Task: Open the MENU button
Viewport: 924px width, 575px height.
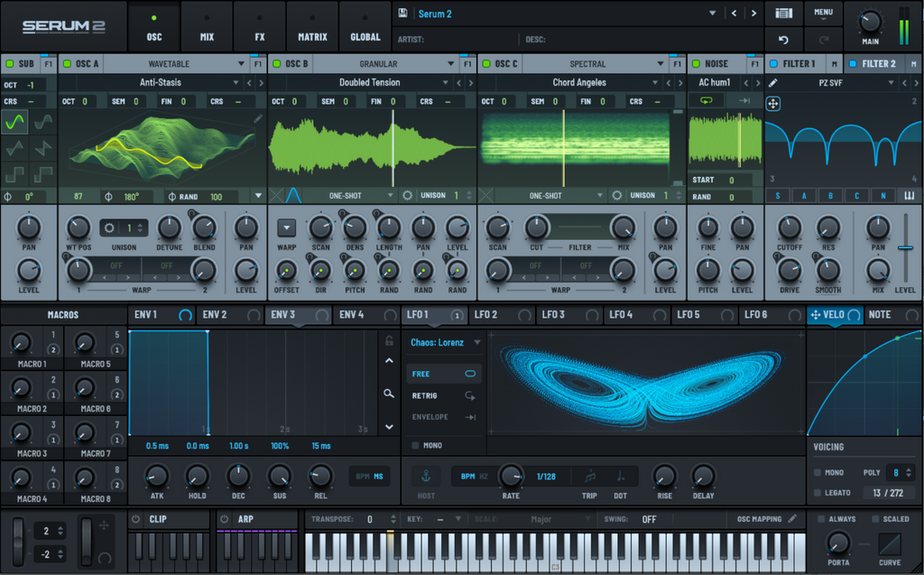Action: click(823, 13)
